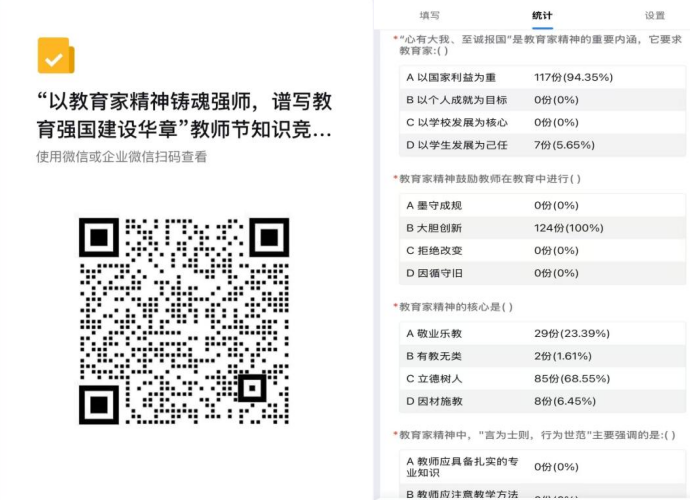Click the question 教育家精神的核心是

(x=456, y=307)
